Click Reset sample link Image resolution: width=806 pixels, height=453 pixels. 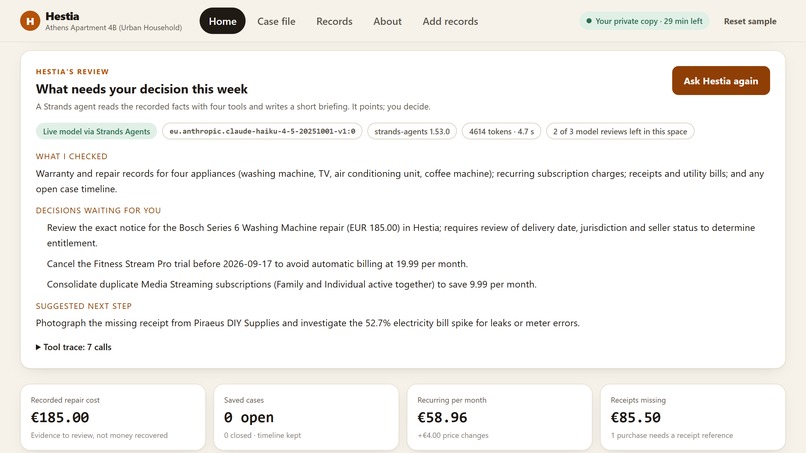[x=750, y=21]
